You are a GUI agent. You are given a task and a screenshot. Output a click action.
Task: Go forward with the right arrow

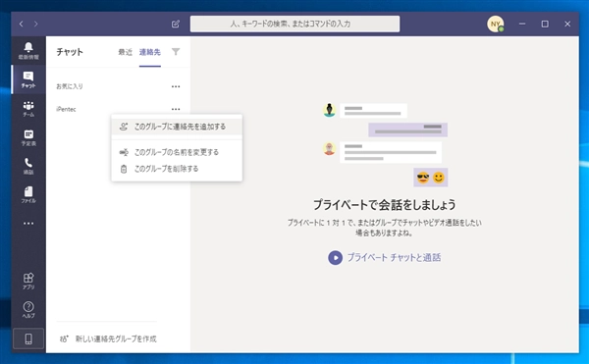[x=35, y=24]
